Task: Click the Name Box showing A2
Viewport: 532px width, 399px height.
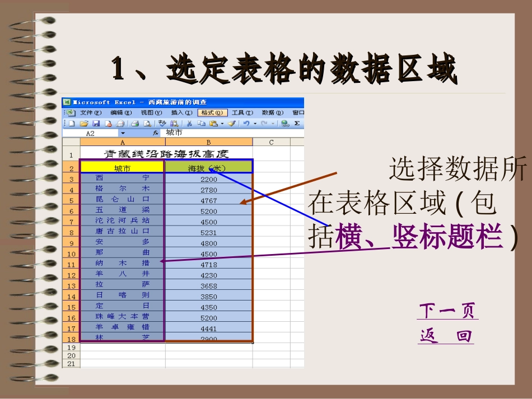Action: [90, 133]
